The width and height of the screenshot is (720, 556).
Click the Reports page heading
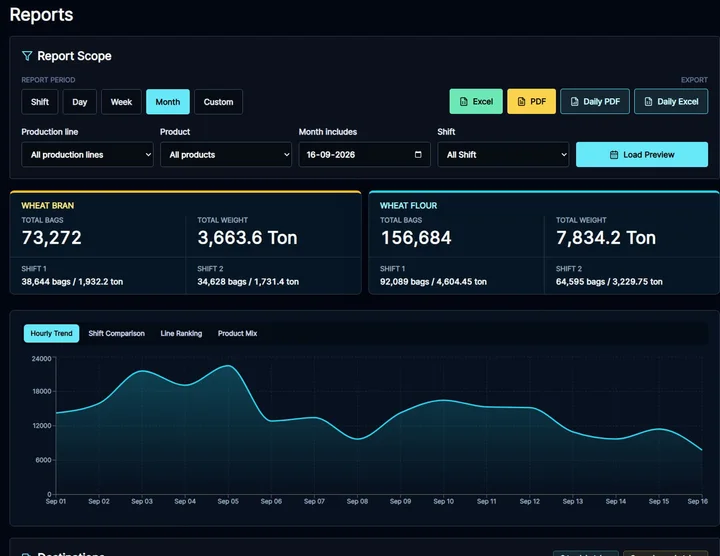(41, 15)
